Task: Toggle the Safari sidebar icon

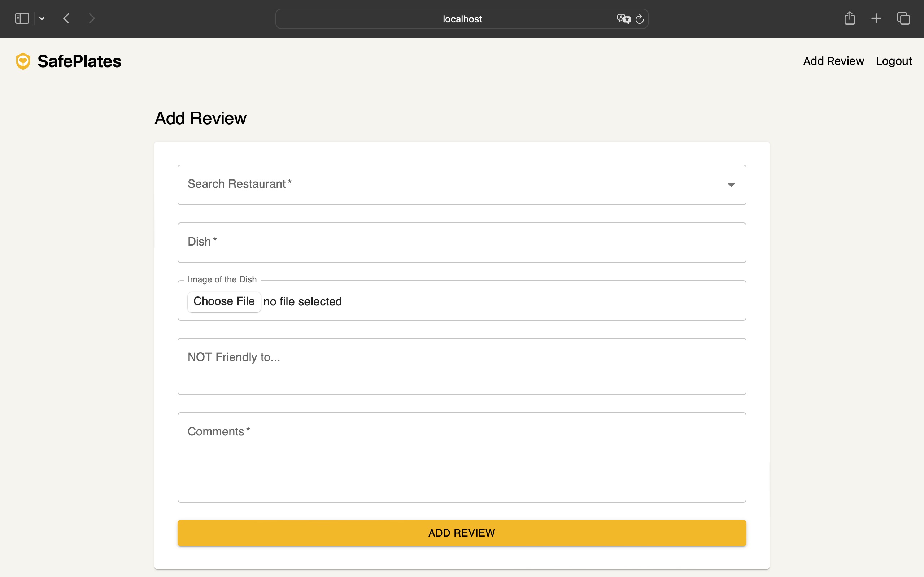Action: point(22,18)
